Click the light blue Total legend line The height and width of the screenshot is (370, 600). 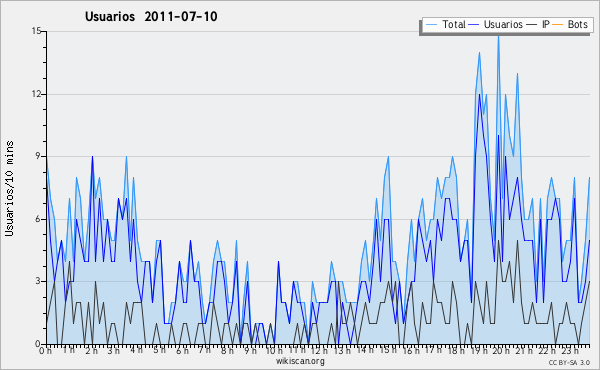tap(431, 25)
